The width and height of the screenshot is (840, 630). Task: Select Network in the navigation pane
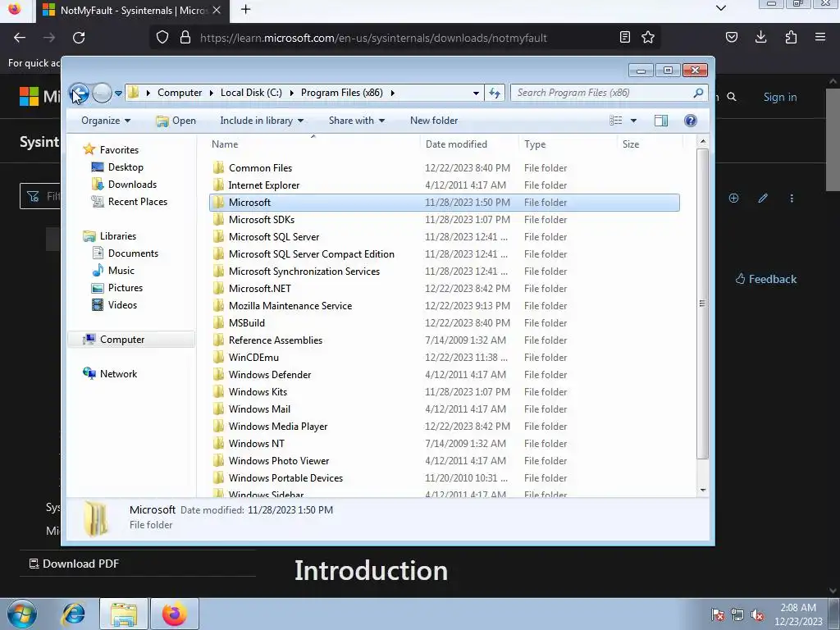pos(118,374)
